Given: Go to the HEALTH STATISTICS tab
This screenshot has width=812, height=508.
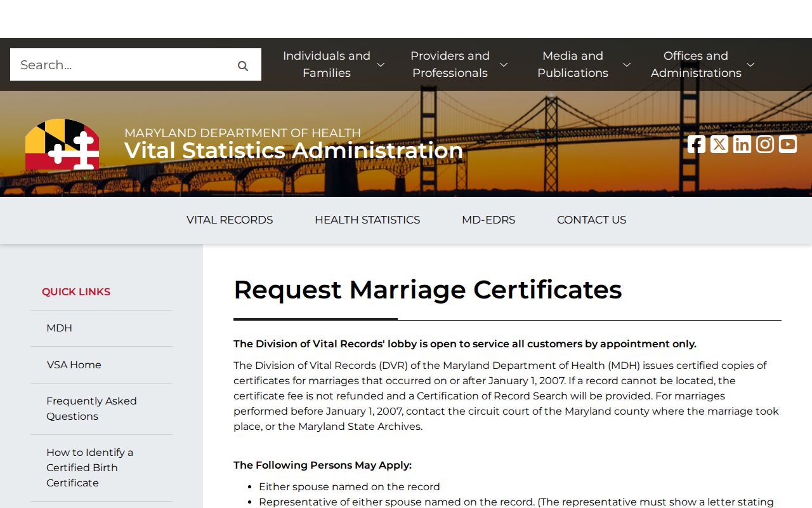Looking at the screenshot, I should click(367, 220).
